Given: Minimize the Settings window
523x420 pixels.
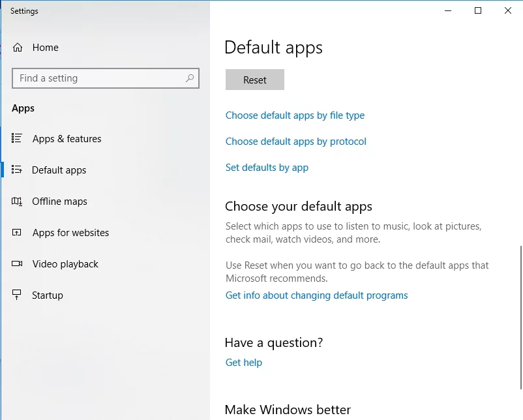Looking at the screenshot, I should pos(448,10).
